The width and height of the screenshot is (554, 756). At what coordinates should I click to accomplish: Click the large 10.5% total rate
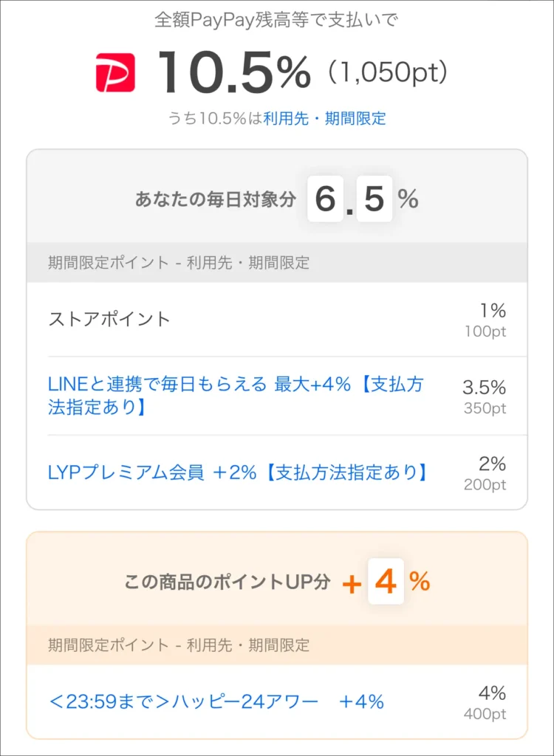click(x=234, y=72)
